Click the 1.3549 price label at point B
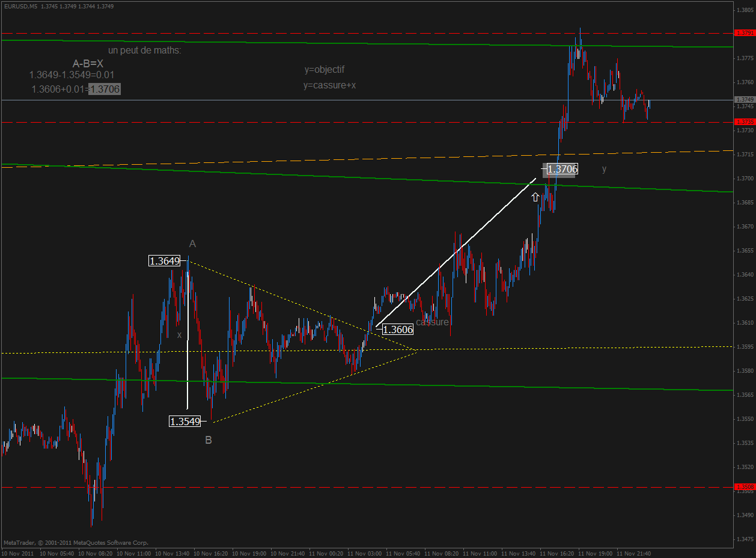 click(184, 422)
